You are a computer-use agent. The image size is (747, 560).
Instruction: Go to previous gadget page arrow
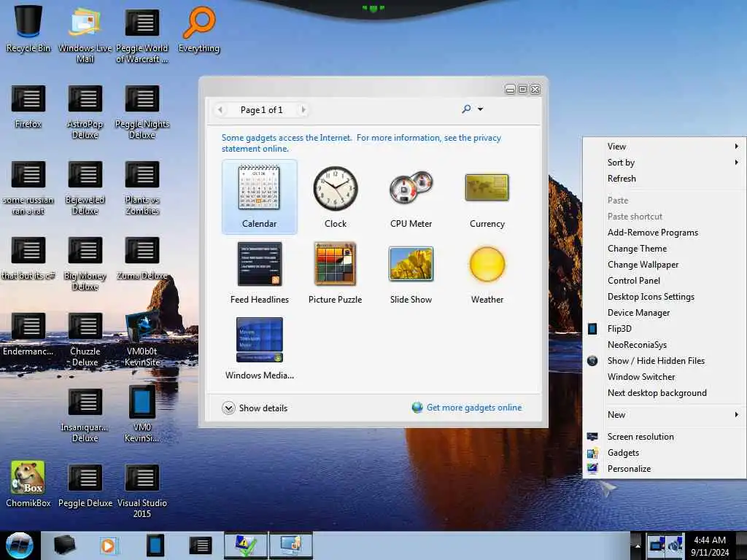(x=220, y=110)
